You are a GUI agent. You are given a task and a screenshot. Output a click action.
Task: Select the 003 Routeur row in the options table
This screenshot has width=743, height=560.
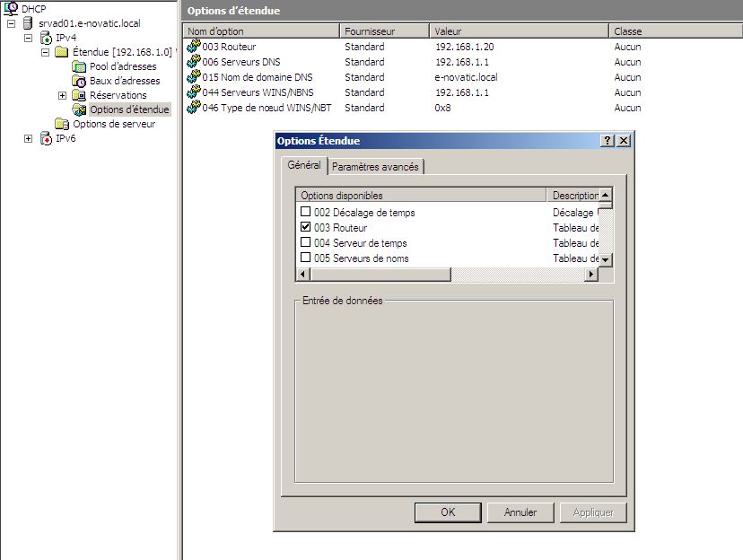tap(414, 47)
